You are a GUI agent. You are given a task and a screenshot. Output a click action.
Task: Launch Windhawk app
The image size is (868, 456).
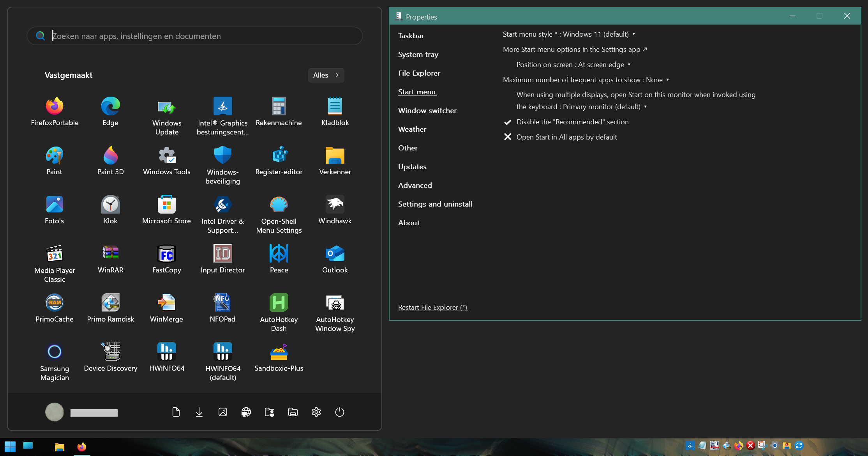click(x=335, y=210)
